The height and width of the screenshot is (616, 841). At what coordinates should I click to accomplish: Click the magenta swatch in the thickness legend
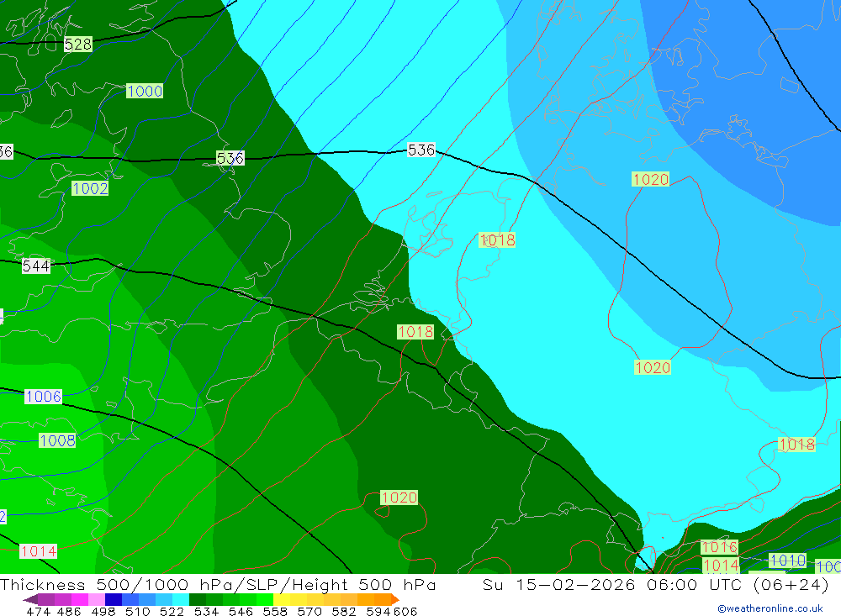[80, 599]
